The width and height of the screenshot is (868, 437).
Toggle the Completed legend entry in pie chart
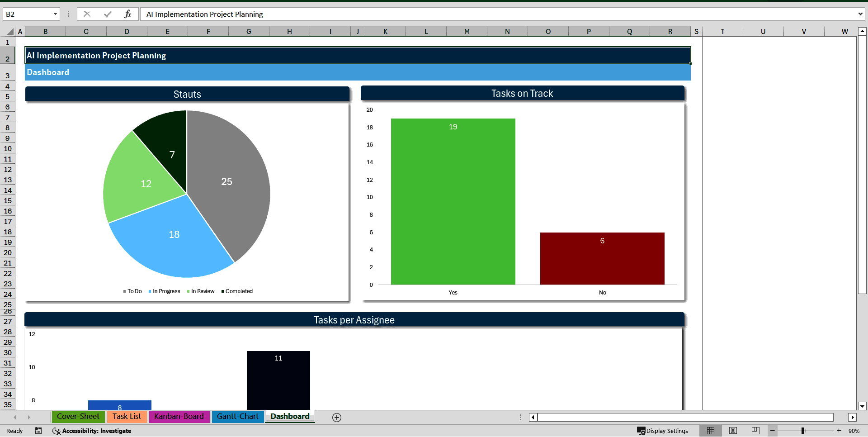coord(237,291)
